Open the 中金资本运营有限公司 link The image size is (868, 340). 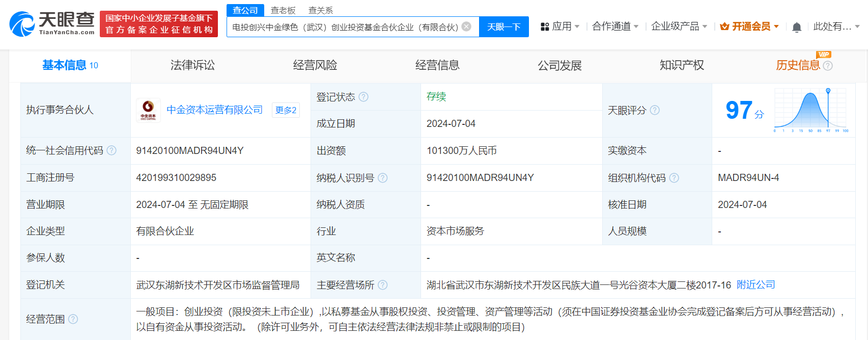(214, 110)
